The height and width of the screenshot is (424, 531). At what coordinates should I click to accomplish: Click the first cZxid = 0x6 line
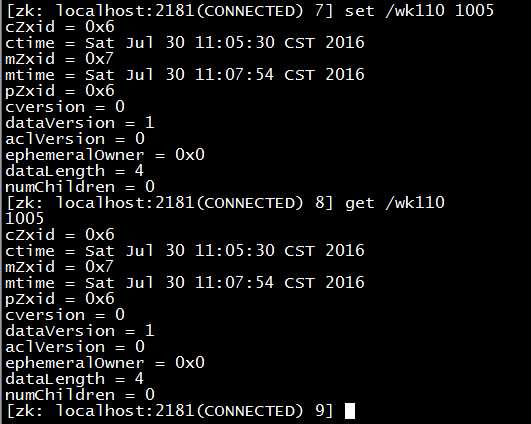[60, 27]
